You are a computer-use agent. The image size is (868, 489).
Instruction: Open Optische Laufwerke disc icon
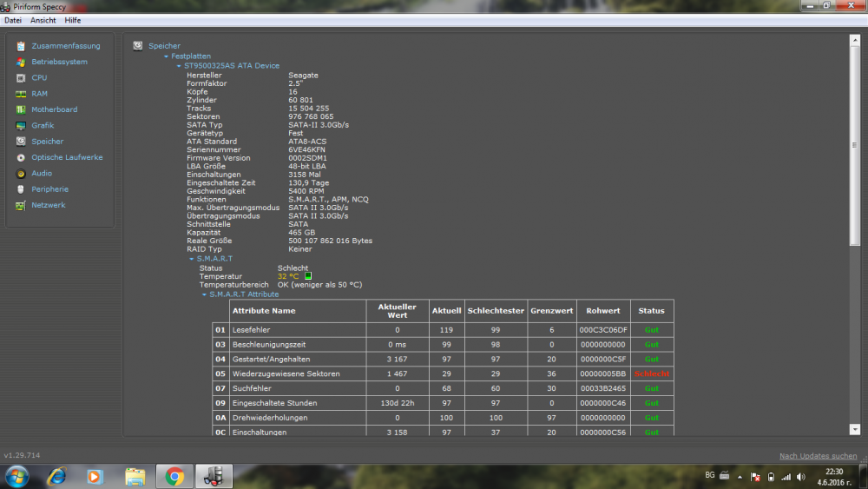coord(21,157)
